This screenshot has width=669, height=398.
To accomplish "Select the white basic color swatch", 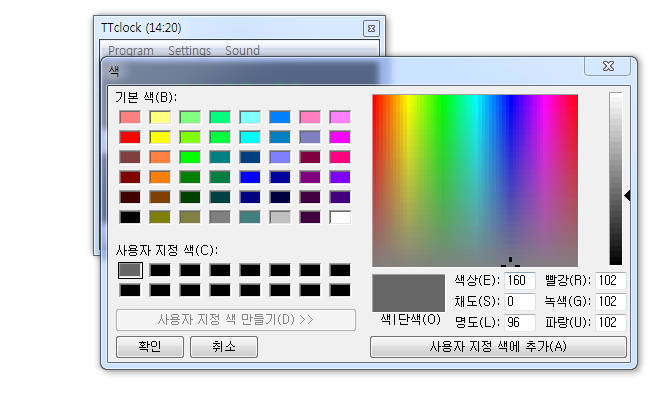I will tap(340, 217).
